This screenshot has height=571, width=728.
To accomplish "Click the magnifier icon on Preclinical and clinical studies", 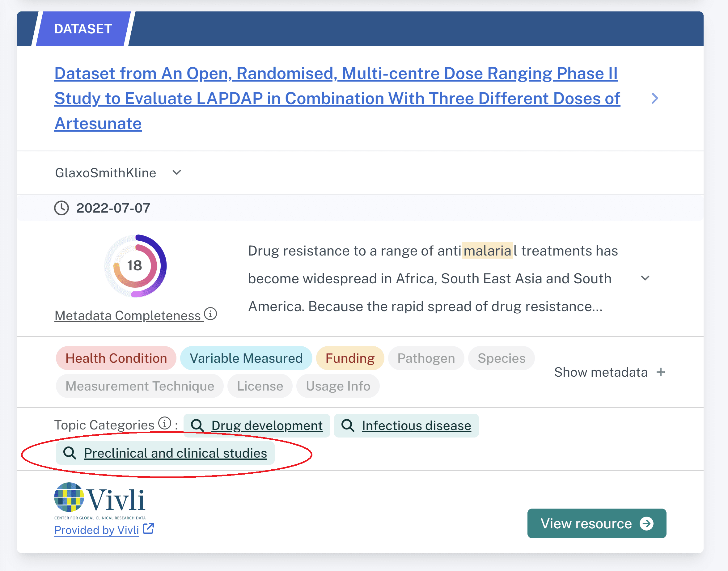I will [70, 453].
